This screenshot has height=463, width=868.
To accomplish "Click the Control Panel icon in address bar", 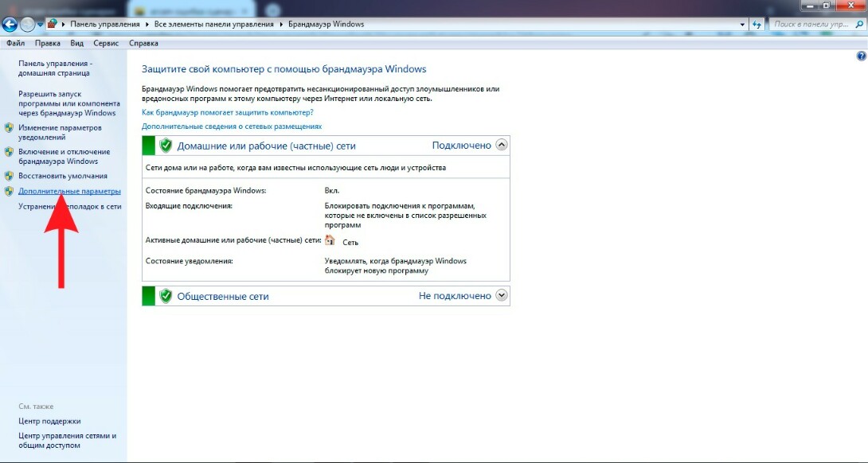I will (x=52, y=25).
